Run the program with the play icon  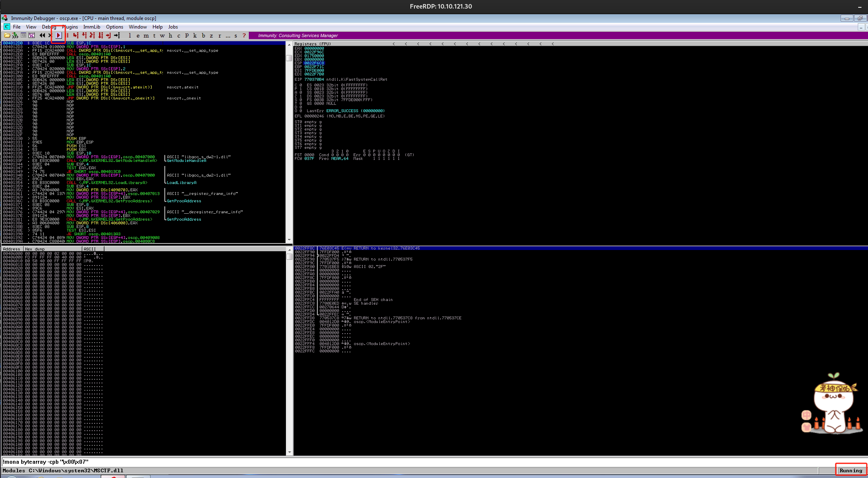[58, 35]
